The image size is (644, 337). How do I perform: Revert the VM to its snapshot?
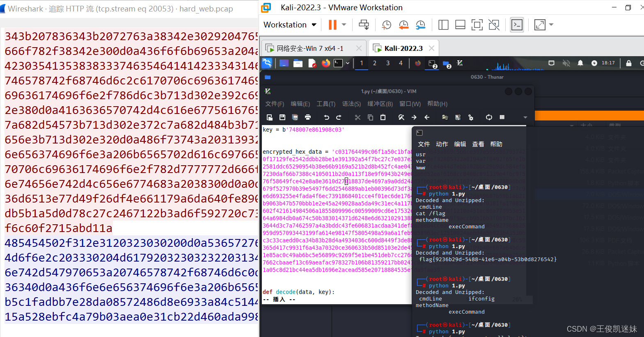click(x=403, y=25)
